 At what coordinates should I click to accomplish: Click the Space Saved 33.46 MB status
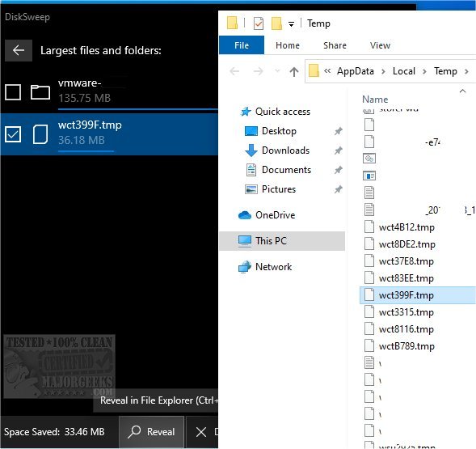tap(54, 432)
